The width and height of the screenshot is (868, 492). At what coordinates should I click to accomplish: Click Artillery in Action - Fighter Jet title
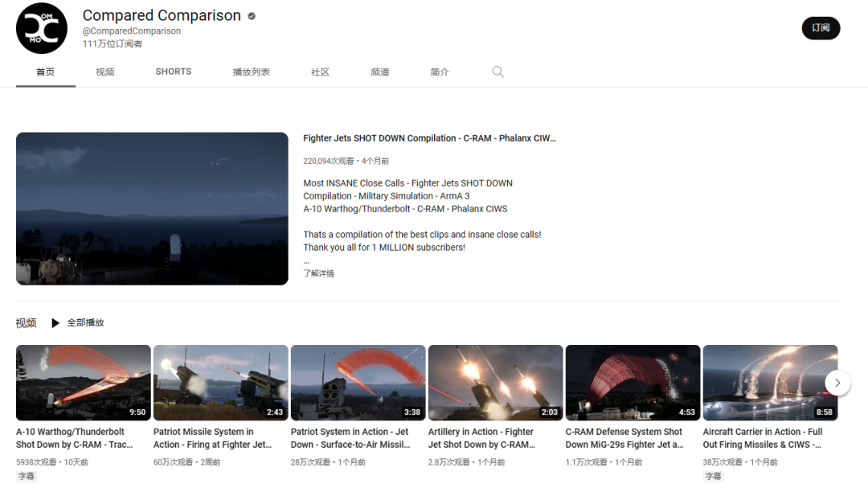(481, 438)
